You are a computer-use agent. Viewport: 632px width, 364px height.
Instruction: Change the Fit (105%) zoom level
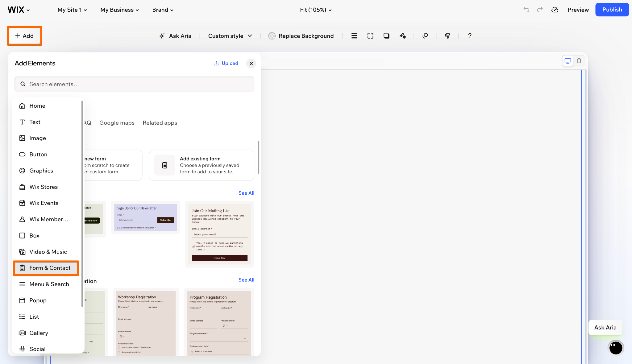coord(316,10)
